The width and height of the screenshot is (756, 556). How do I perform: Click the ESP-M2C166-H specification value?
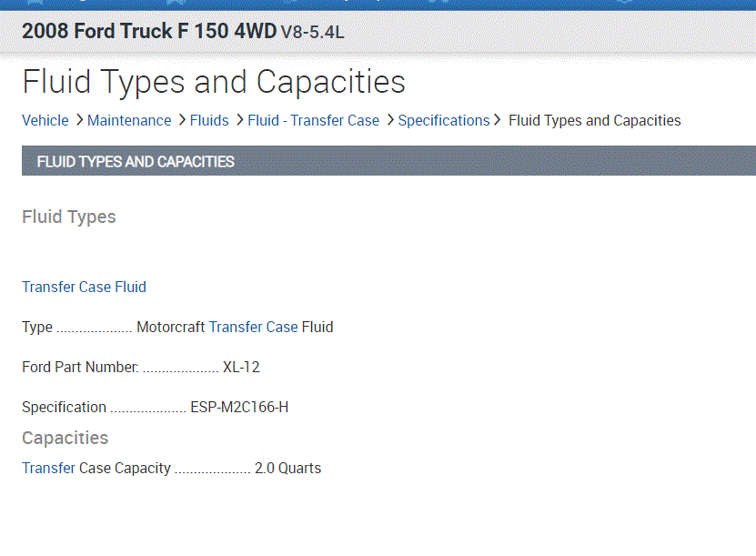click(x=239, y=407)
